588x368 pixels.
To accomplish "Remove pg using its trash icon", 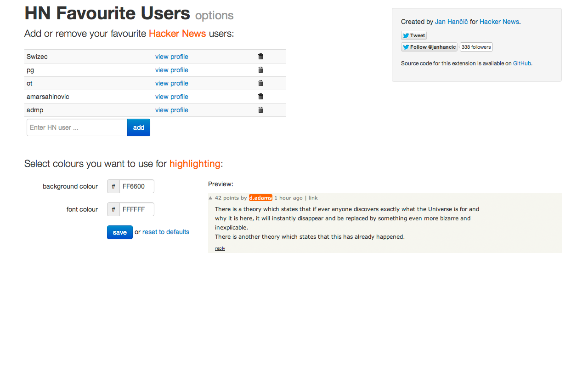I will [x=260, y=70].
